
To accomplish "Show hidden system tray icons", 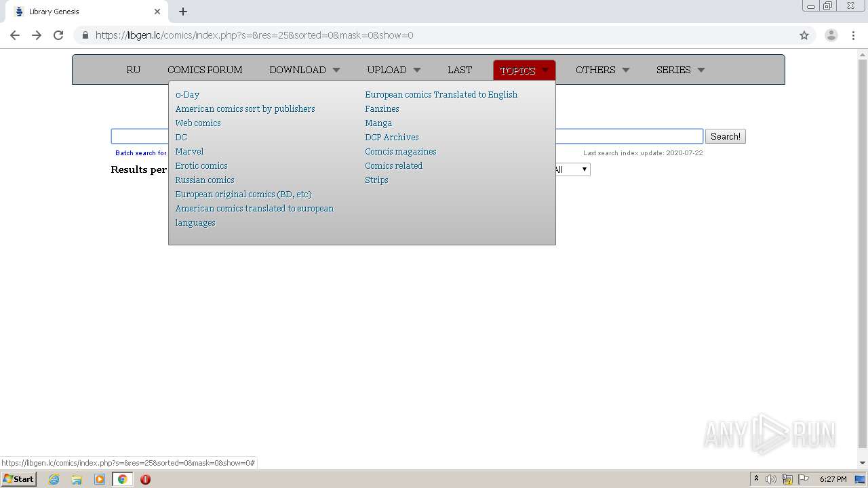I will pos(756,479).
